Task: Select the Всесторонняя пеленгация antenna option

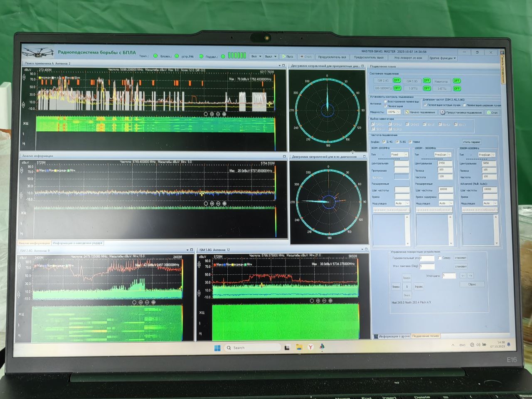Action: click(385, 101)
